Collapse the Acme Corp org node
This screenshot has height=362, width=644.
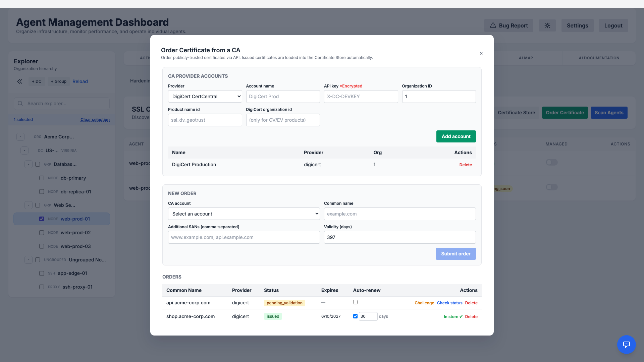point(20,137)
